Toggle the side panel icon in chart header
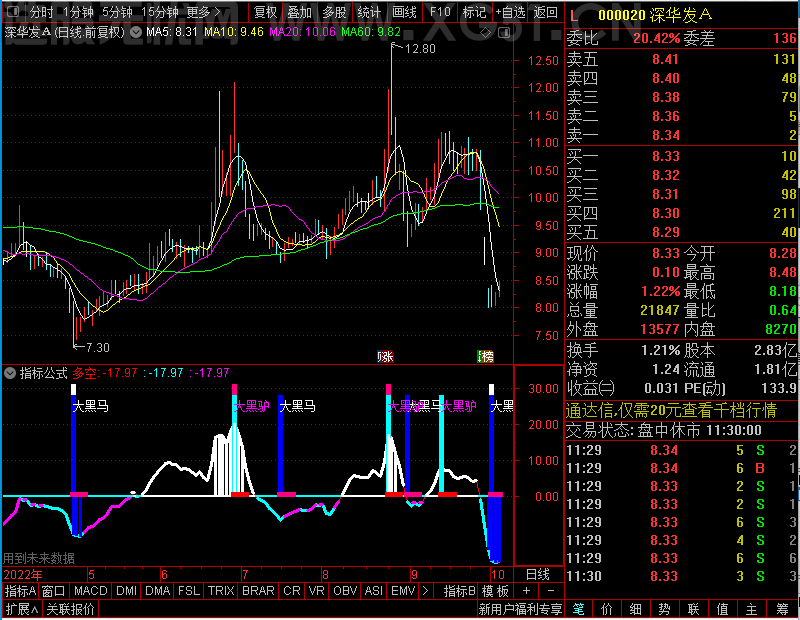This screenshot has width=800, height=620. pos(504,33)
